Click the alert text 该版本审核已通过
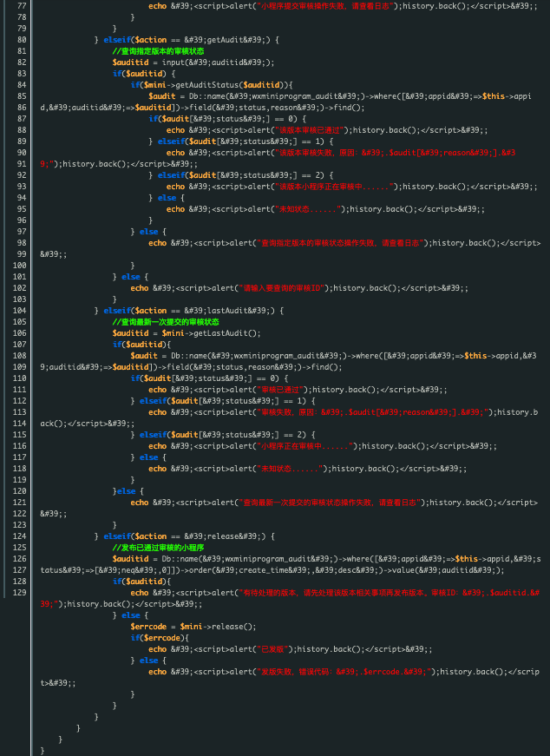 pyautogui.click(x=311, y=130)
